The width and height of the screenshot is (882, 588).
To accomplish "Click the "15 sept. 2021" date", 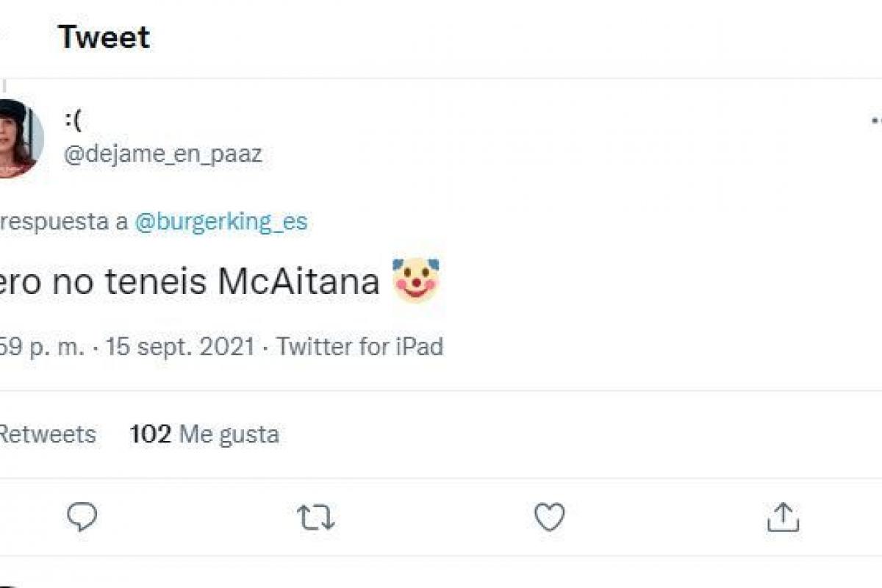I will click(181, 346).
